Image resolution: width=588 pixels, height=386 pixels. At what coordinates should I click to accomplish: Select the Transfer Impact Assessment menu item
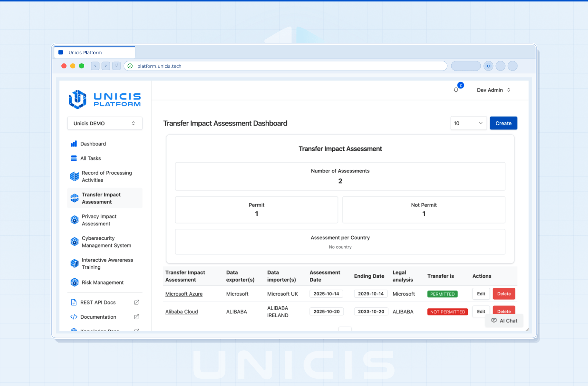tap(105, 198)
